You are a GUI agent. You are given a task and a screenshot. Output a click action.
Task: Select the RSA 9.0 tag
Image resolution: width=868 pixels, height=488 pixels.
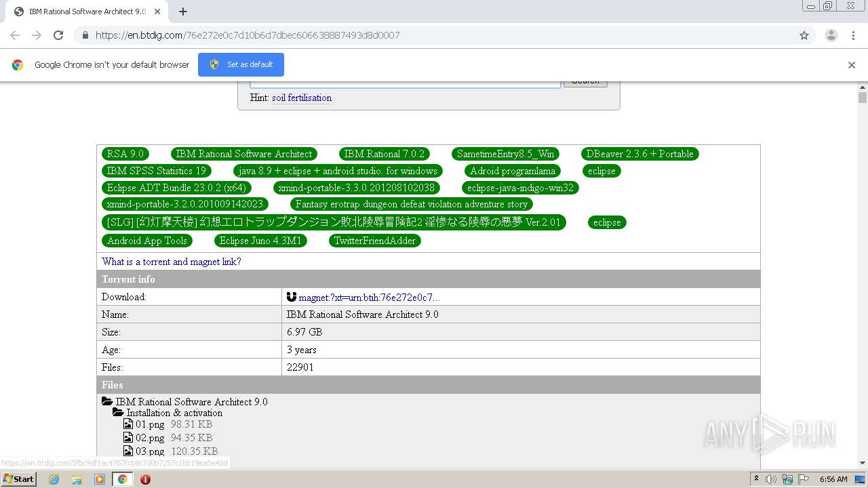(x=125, y=154)
